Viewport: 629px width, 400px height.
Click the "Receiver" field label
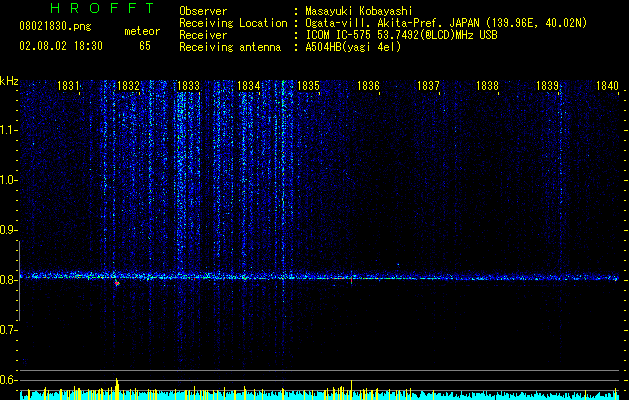tap(203, 35)
